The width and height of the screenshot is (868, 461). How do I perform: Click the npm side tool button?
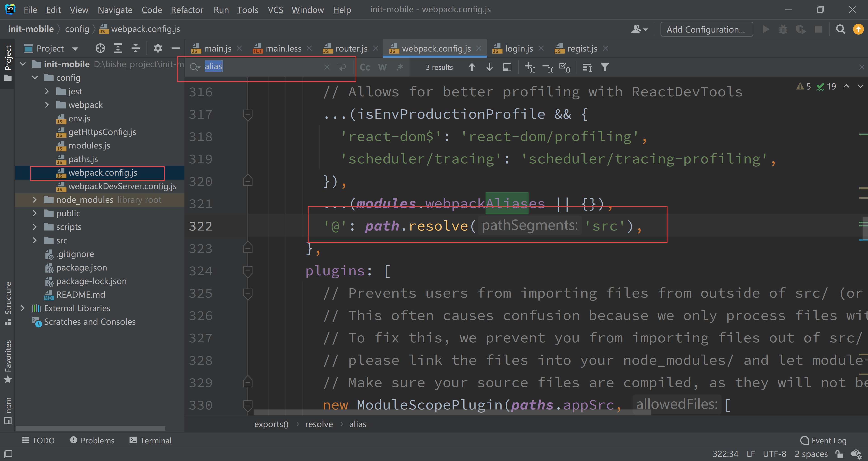tap(8, 411)
